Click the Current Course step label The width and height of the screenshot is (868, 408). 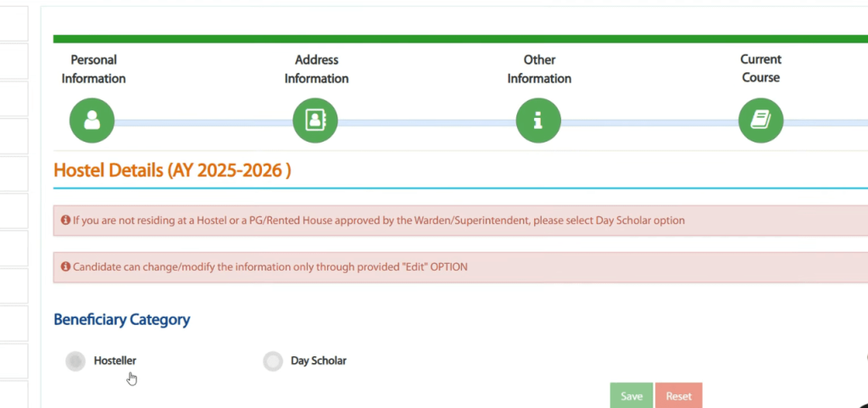760,69
